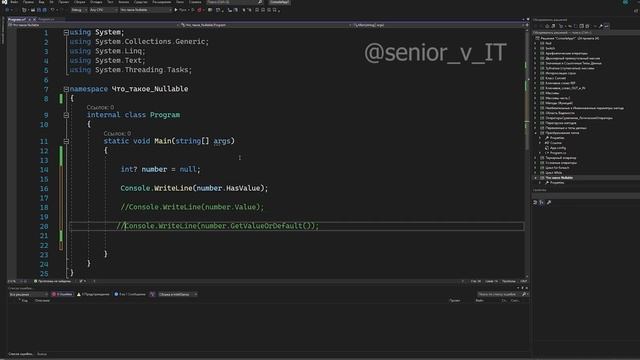Select 'Класс Convert' project in Solution Explorer
The height and width of the screenshot is (360, 640).
(556, 78)
